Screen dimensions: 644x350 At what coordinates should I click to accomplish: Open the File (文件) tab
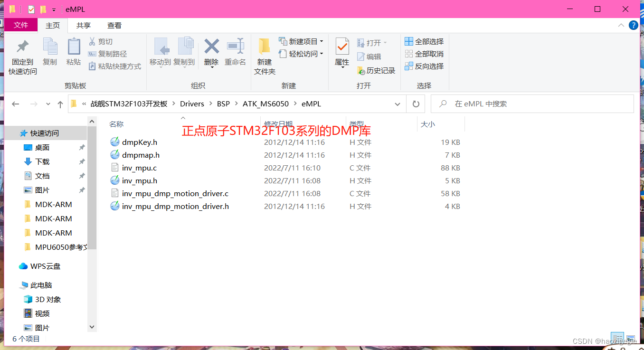coord(20,25)
